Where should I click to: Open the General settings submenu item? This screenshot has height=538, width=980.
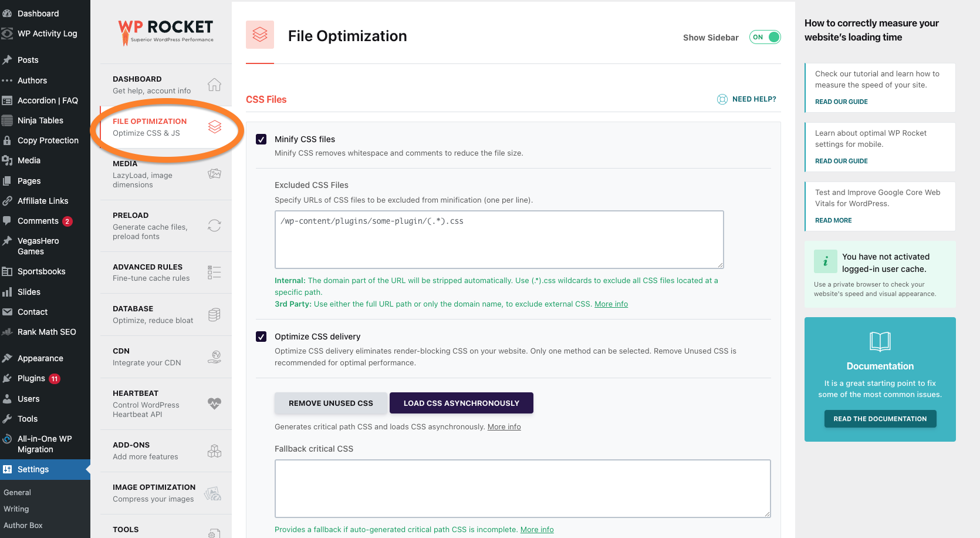[17, 493]
